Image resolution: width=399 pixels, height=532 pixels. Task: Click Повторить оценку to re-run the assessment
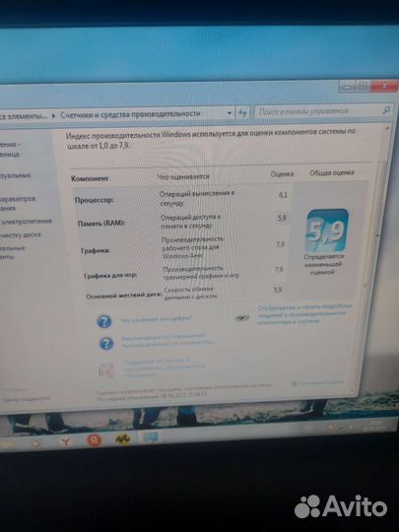[x=318, y=383]
